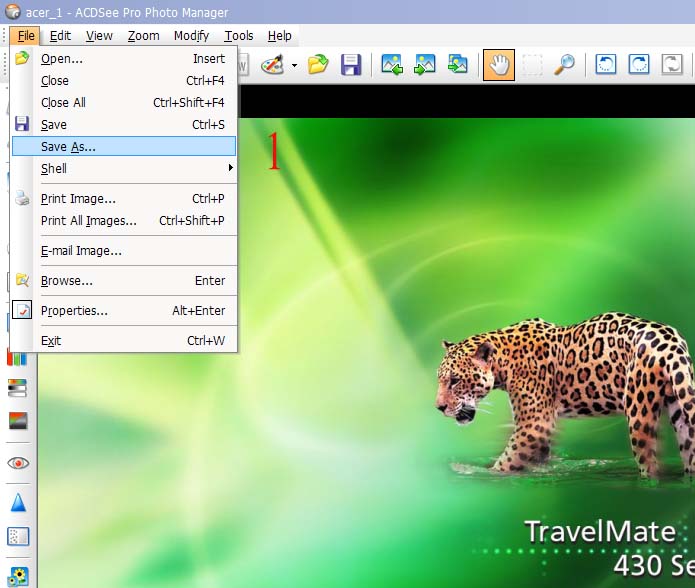
Task: Open the Tools menu
Action: click(x=239, y=35)
